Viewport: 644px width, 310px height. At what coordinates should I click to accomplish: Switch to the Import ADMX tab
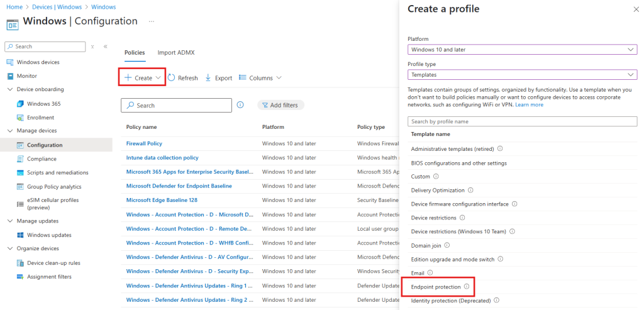click(x=176, y=53)
